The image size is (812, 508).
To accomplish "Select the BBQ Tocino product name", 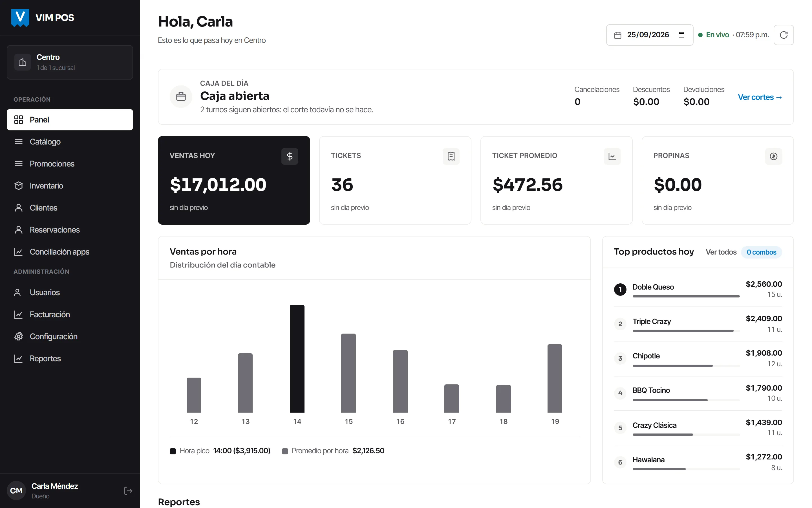I will point(651,390).
